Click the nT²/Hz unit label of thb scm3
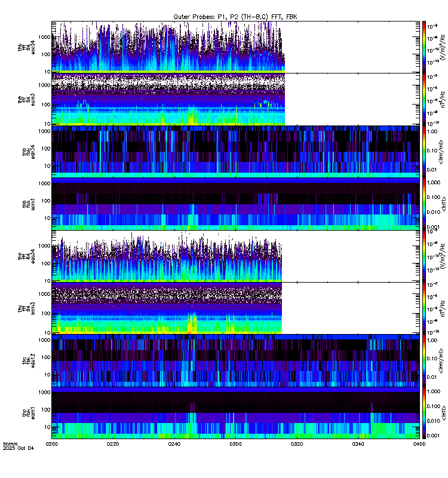Screen dimensions: 448x478 [443, 99]
